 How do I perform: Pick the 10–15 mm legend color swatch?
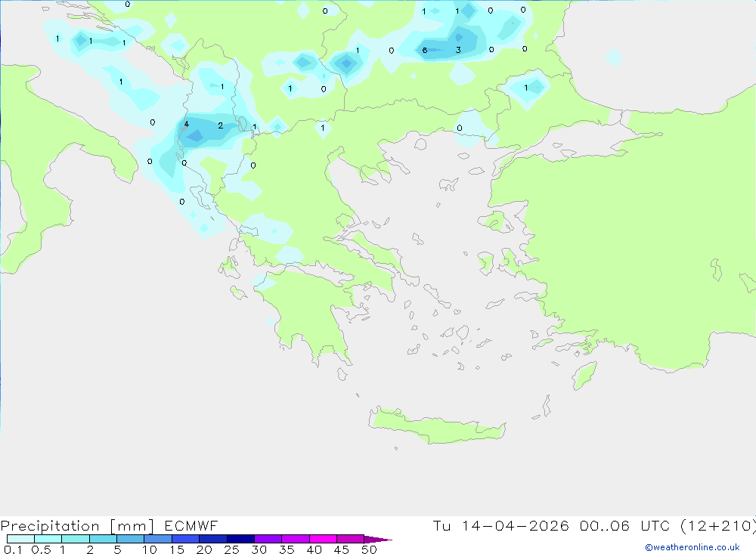click(x=158, y=539)
